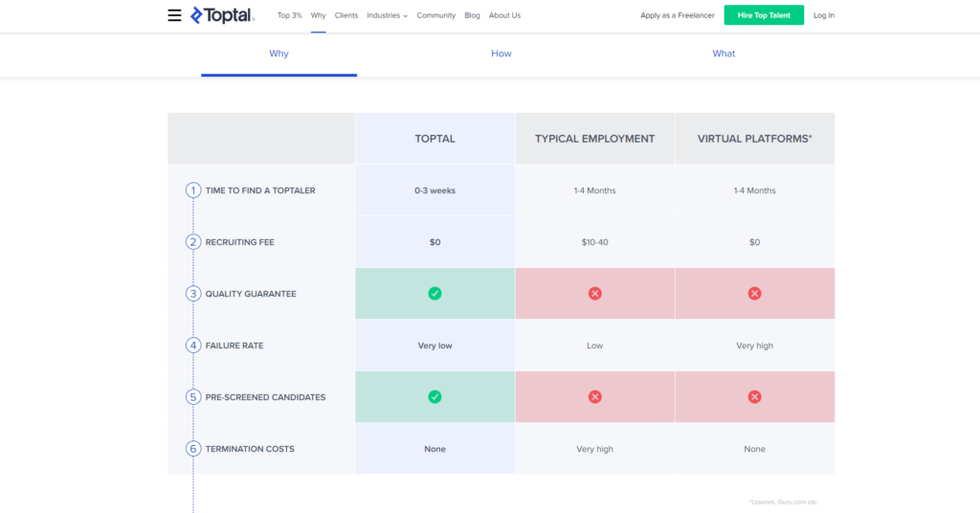Click the TYPICAL EMPLOYMENT column header
Viewport: 980px width, 513px height.
click(x=595, y=139)
